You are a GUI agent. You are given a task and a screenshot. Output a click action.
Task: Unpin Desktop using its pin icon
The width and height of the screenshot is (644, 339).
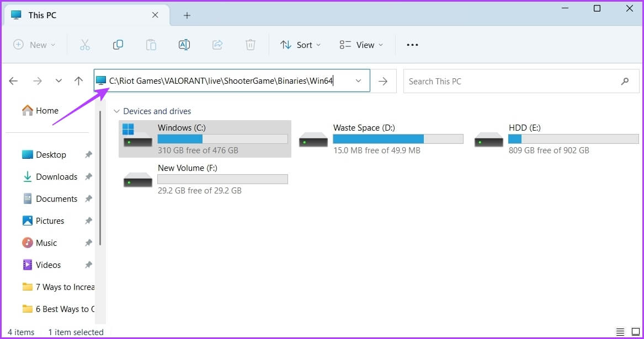coord(88,155)
